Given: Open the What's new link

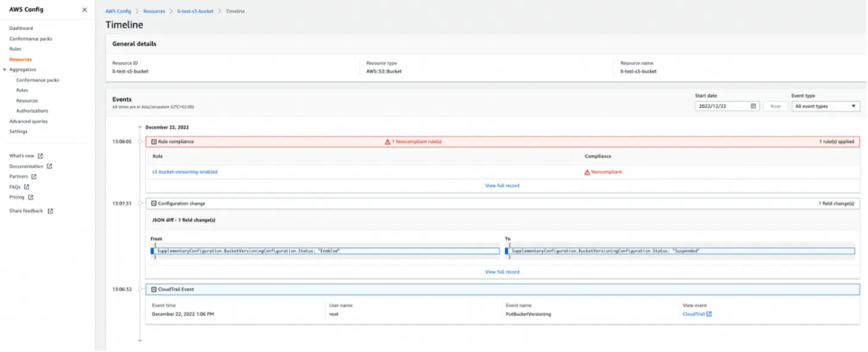Looking at the screenshot, I should [x=21, y=156].
